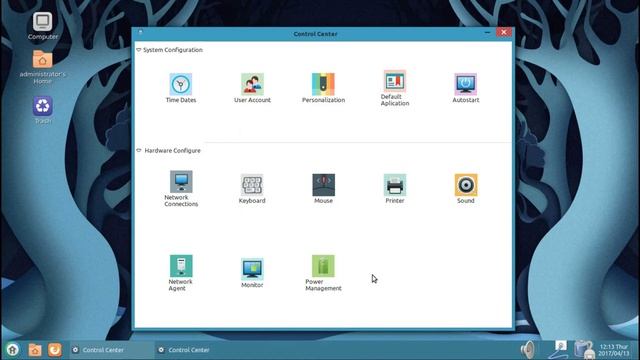
Task: Select the Trash desktop icon
Action: pyautogui.click(x=42, y=110)
